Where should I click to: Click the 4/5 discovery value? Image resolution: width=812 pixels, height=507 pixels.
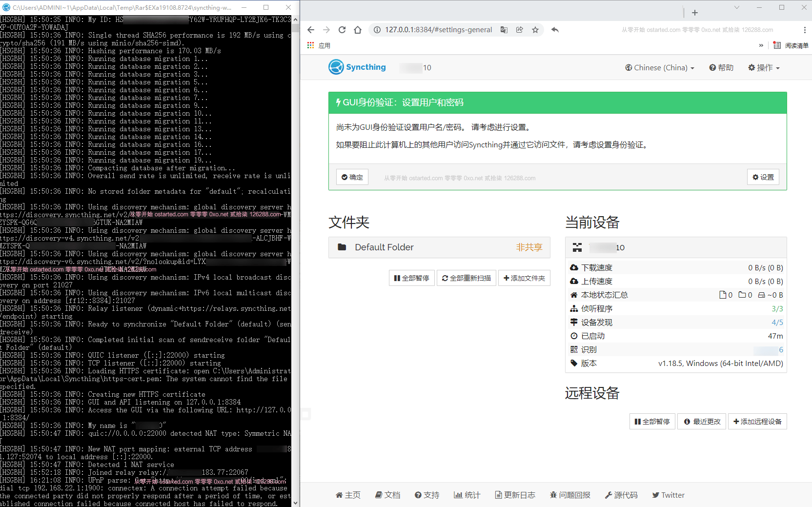click(777, 322)
